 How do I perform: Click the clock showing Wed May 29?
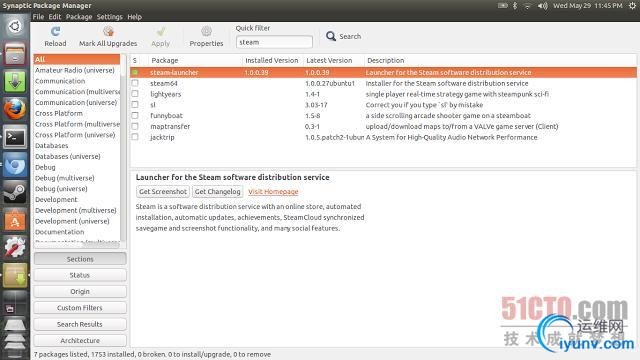[x=588, y=5]
